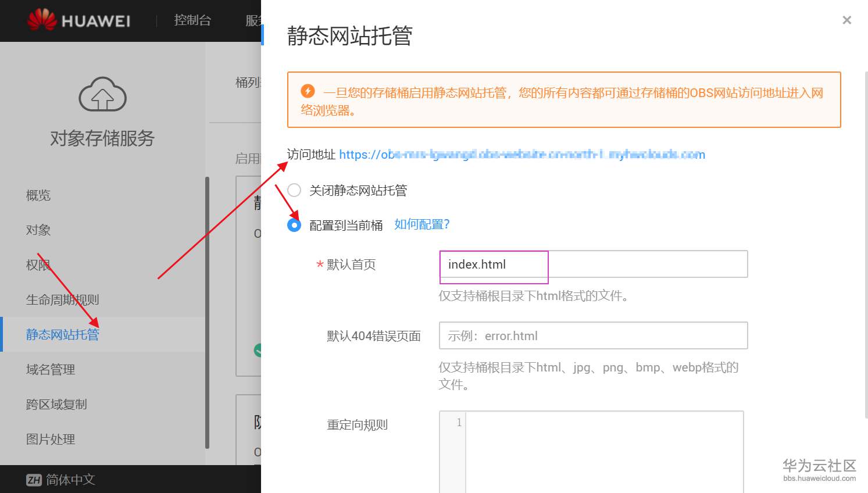Screen dimensions: 868x493
Task: Close the static website hosting panel
Action: [846, 20]
